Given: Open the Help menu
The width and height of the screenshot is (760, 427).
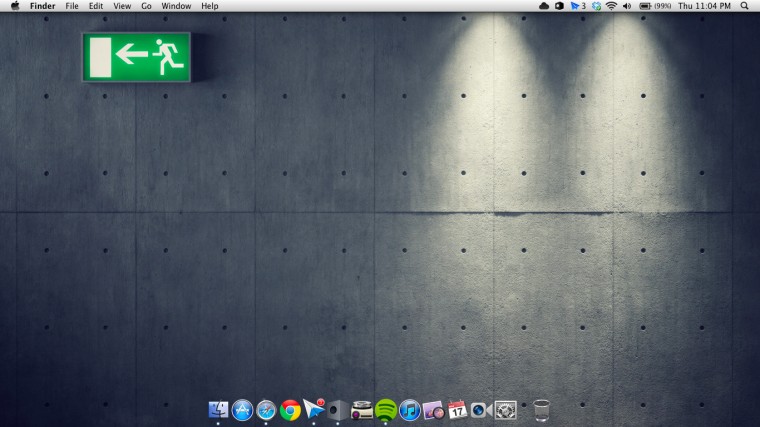Looking at the screenshot, I should pos(210,6).
